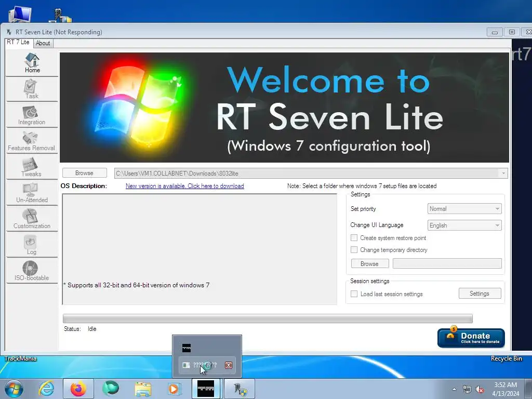Viewport: 532px width, 399px height.
Task: Click Browse next to the source path field
Action: tap(85, 173)
